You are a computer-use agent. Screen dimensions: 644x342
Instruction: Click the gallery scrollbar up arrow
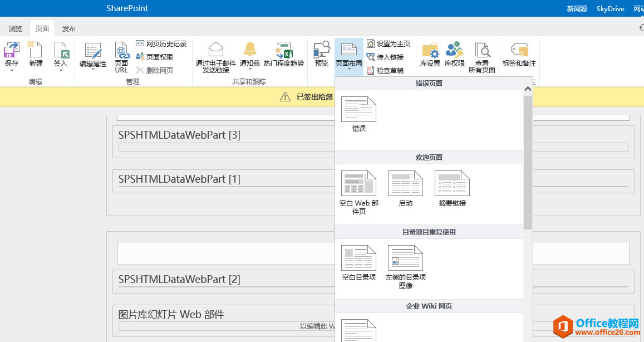(528, 88)
